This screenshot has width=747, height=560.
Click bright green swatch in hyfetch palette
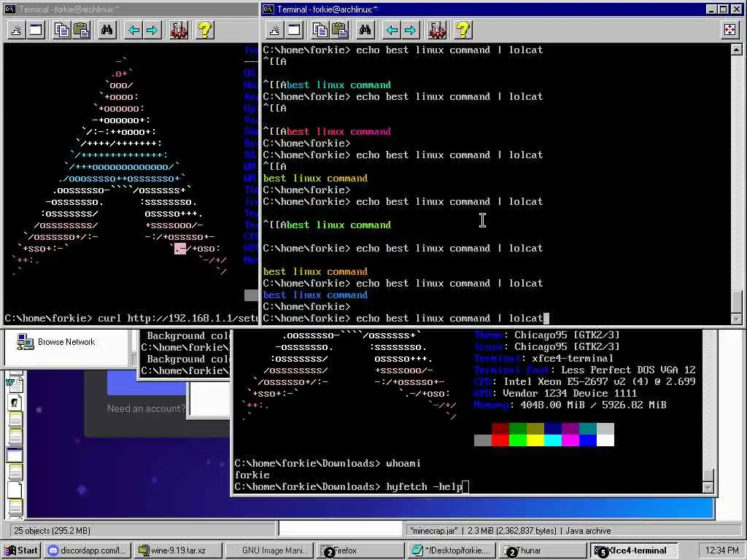518,440
